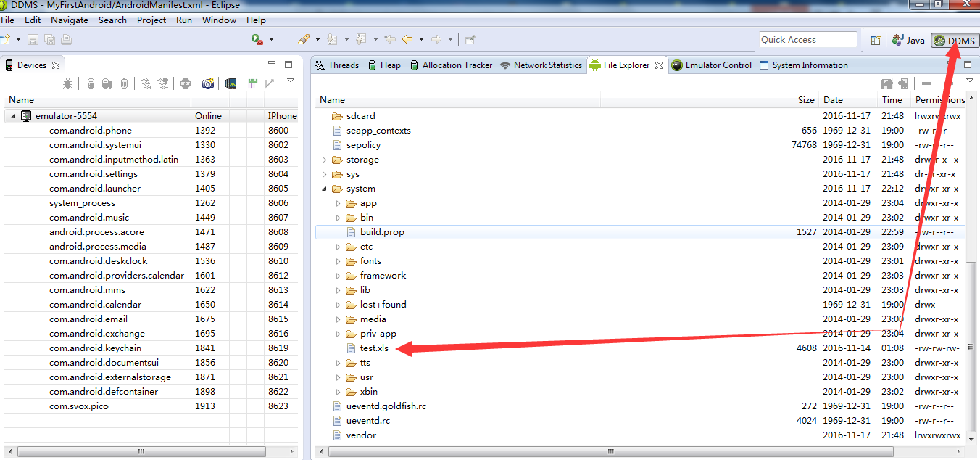980x460 pixels.
Task: Expand the sys folder
Action: [324, 174]
